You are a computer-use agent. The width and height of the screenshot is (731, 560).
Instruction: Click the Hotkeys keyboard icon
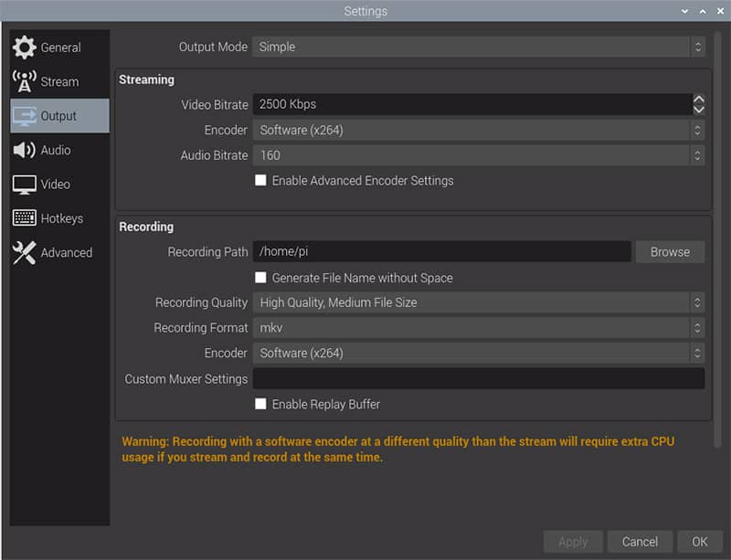pos(25,217)
